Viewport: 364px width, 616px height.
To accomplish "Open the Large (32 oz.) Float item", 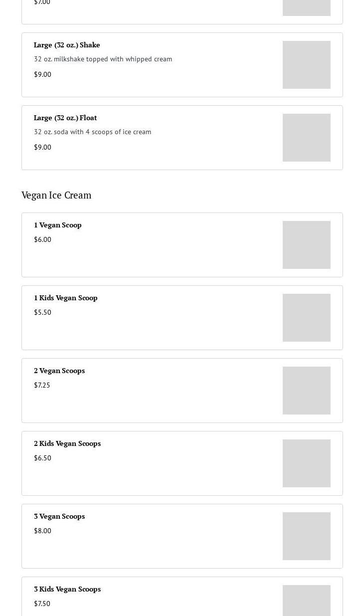I will coord(65,118).
